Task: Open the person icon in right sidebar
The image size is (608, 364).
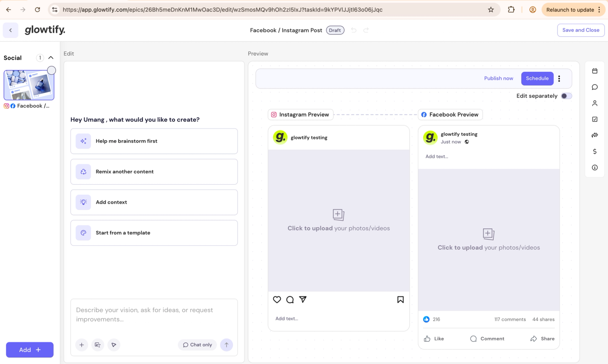Action: click(x=595, y=103)
